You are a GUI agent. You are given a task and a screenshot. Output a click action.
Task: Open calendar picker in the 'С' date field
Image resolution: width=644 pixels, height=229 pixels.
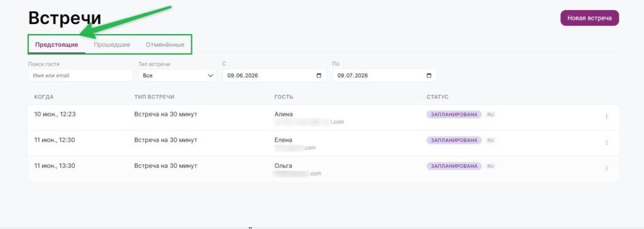click(319, 75)
